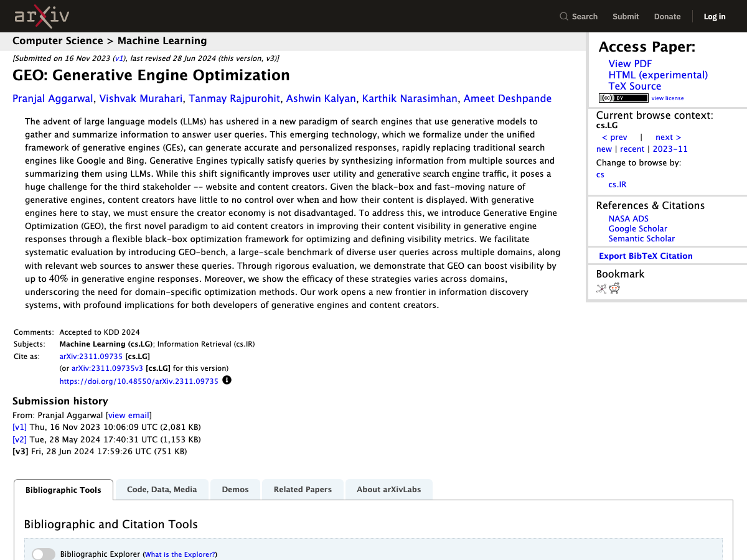
Task: Click view license link
Action: click(667, 98)
